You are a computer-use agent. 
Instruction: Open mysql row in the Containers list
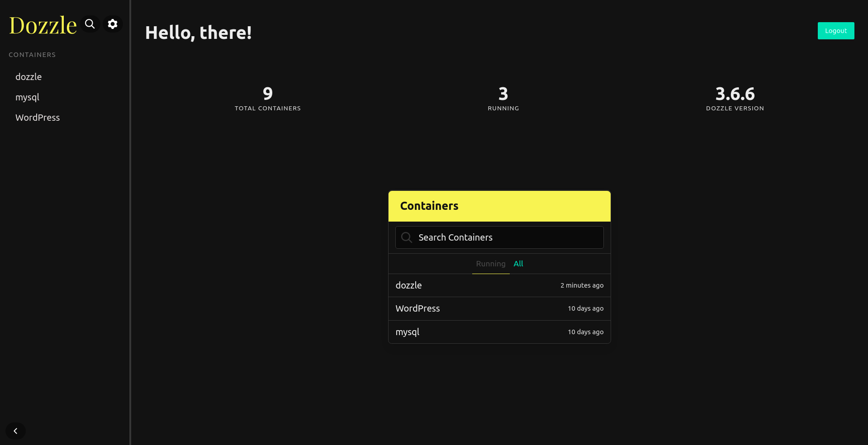pos(499,332)
